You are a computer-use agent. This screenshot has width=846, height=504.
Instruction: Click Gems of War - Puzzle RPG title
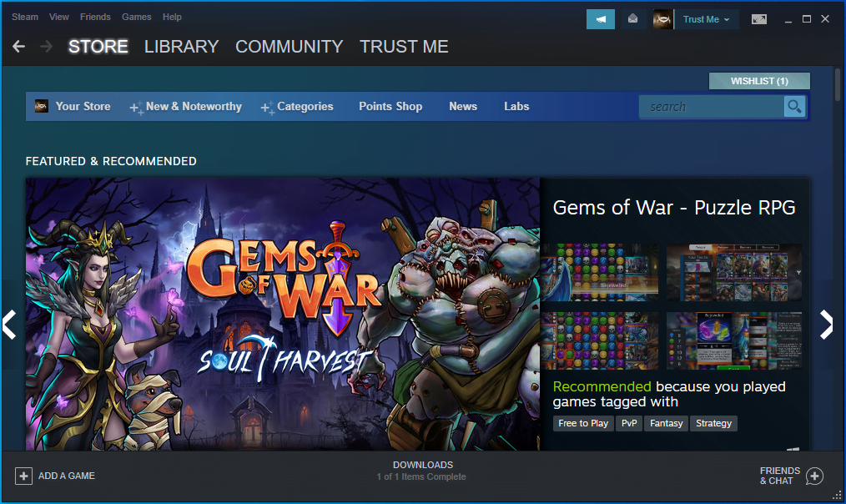(674, 208)
